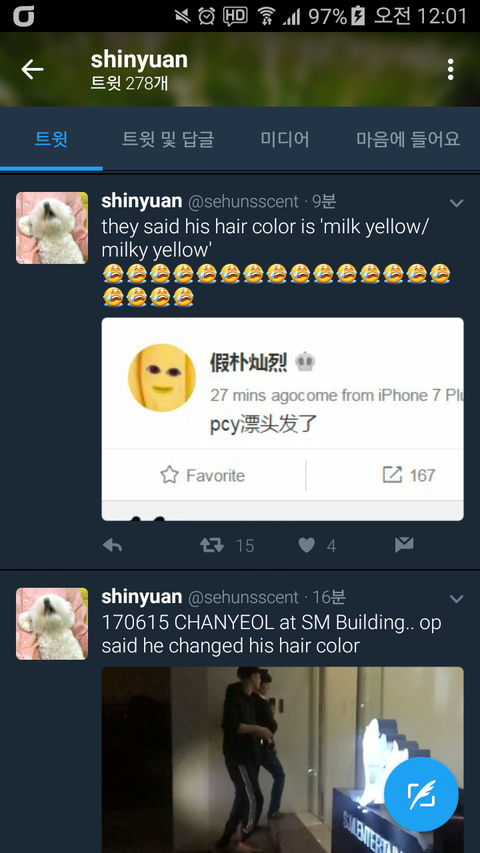
Task: Open the three-dot overflow menu
Action: 450,70
